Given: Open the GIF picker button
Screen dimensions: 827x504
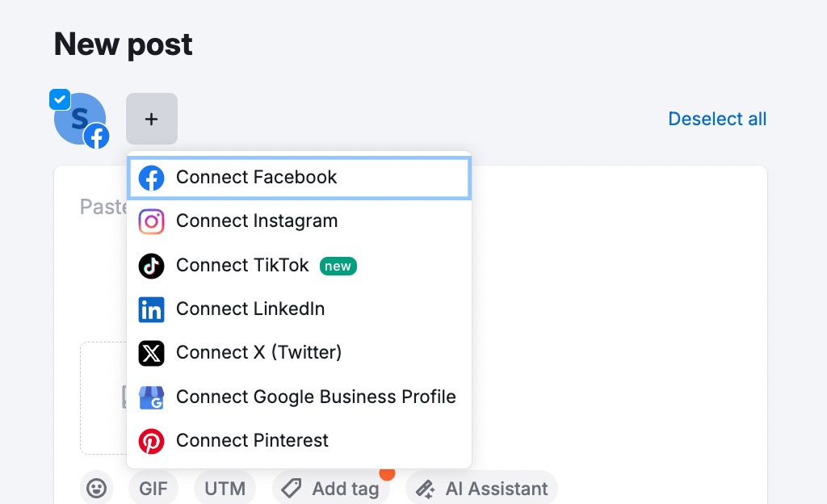Looking at the screenshot, I should 153,488.
